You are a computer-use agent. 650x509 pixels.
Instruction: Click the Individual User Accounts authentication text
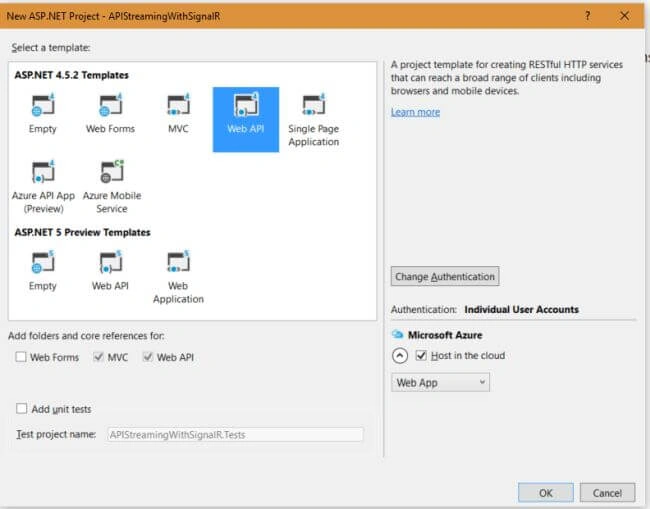(521, 310)
